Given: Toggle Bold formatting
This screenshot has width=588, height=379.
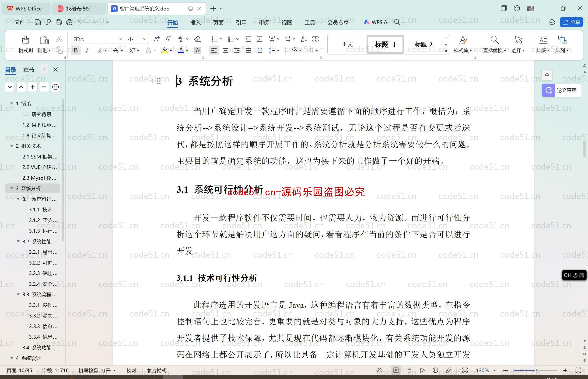Looking at the screenshot, I should pyautogui.click(x=76, y=50).
